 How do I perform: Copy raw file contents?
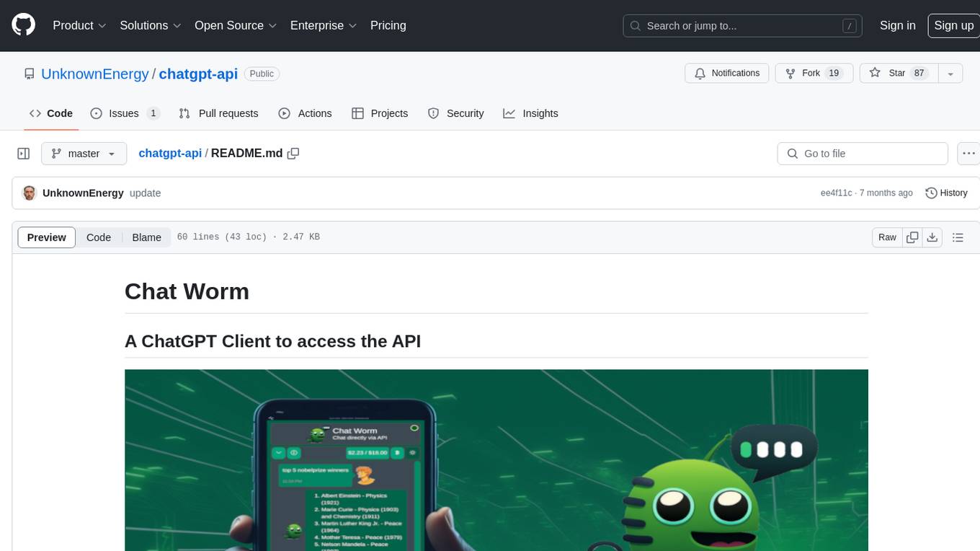point(912,237)
